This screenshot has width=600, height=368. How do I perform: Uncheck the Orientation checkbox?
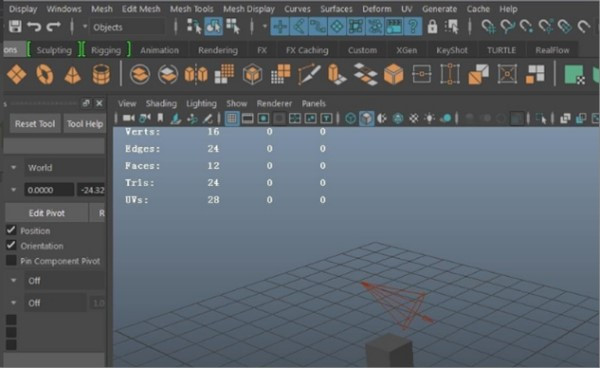11,245
